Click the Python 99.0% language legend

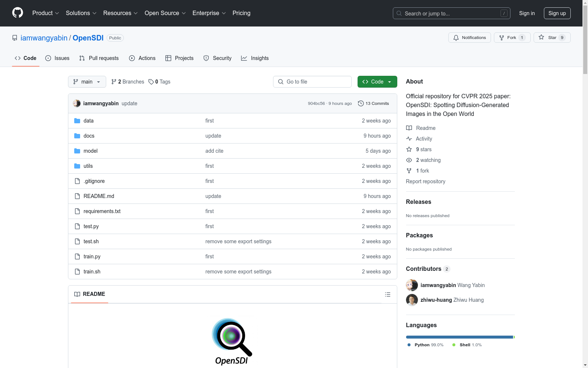[x=426, y=345]
